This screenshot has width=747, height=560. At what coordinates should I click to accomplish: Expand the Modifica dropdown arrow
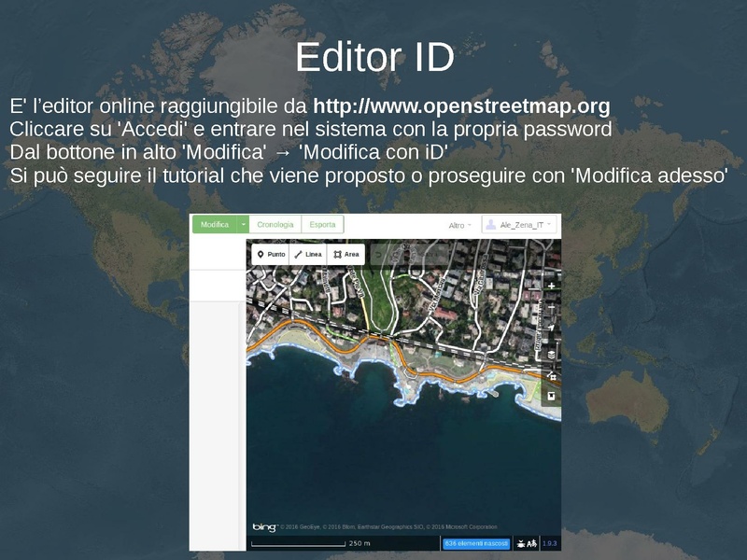point(243,225)
